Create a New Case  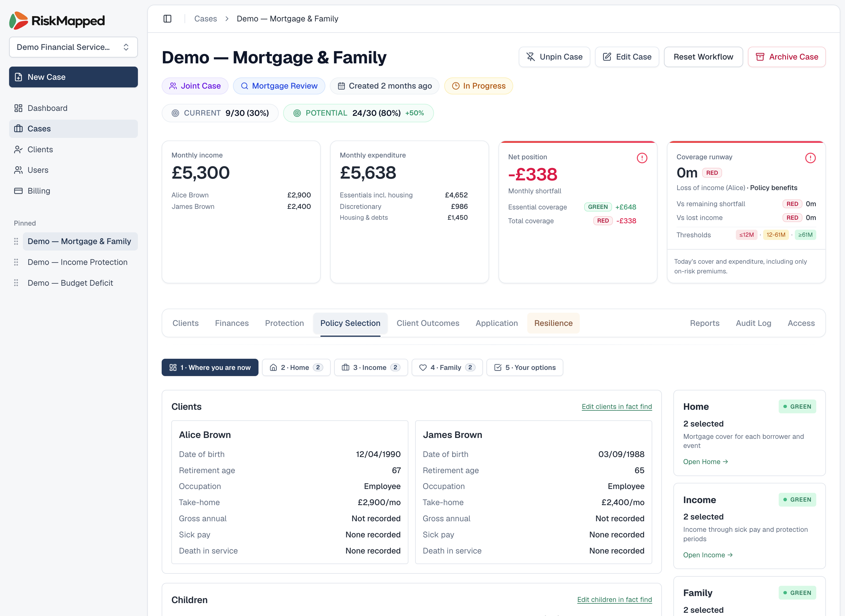click(73, 77)
